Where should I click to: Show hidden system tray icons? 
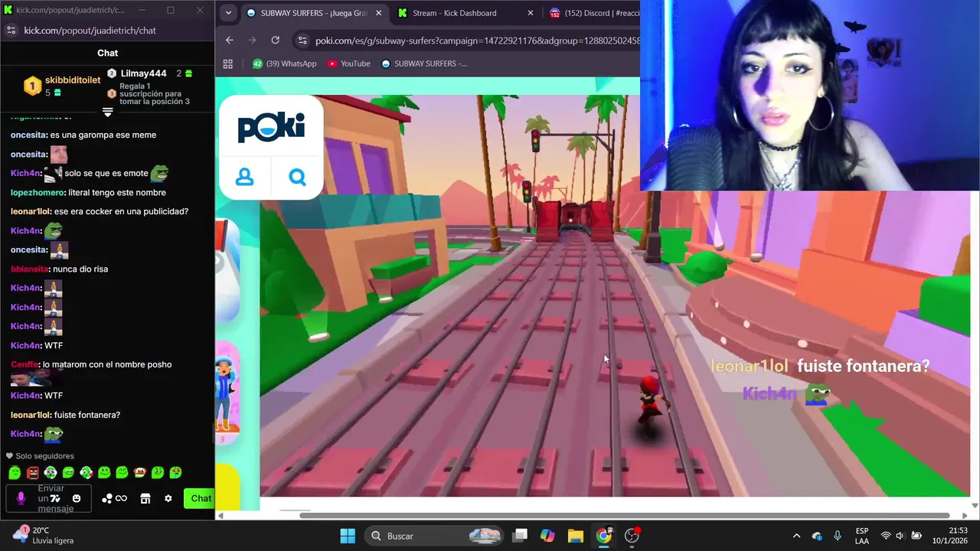click(x=796, y=536)
